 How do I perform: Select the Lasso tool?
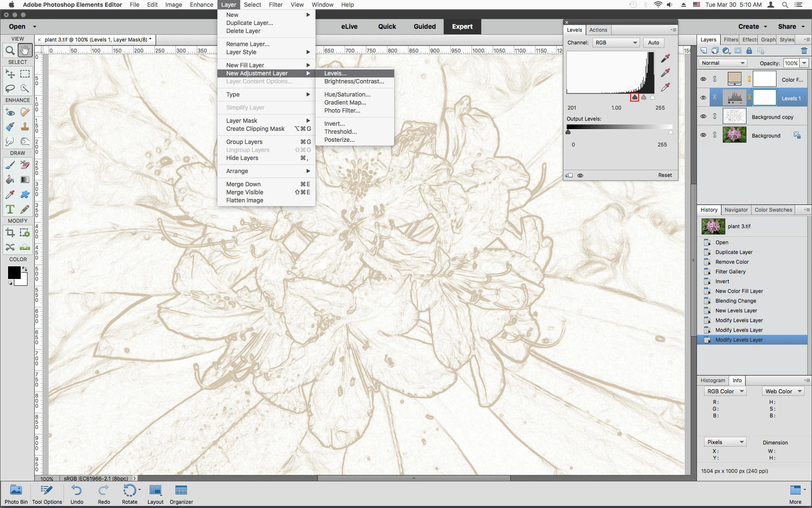tap(10, 88)
